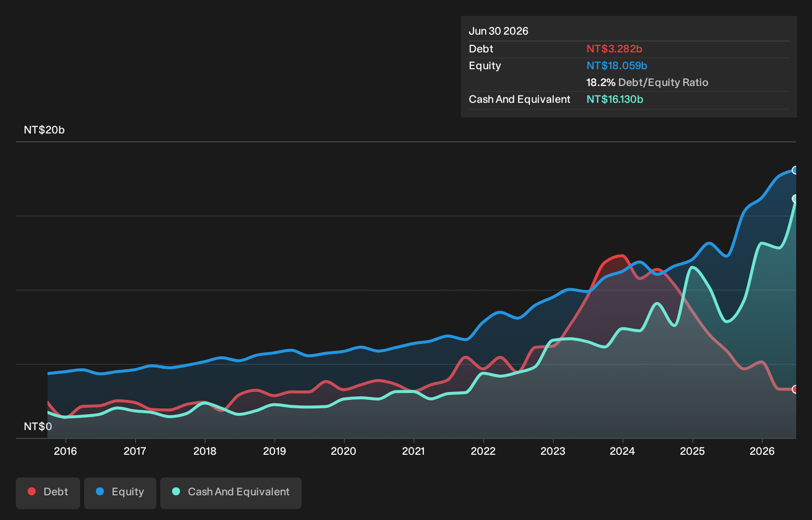The width and height of the screenshot is (812, 520).
Task: Click the 2017 x-axis label
Action: pyautogui.click(x=135, y=451)
